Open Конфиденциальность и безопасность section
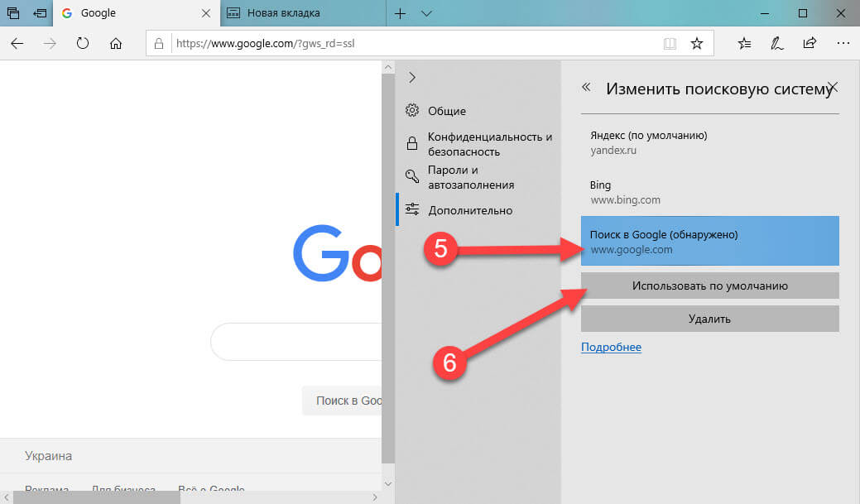This screenshot has height=504, width=860. pos(478,144)
